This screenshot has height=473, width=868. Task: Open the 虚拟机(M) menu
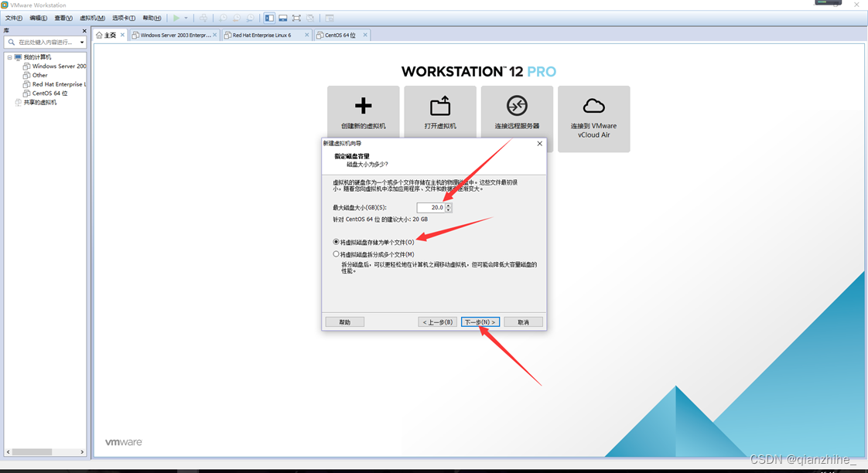[x=92, y=18]
